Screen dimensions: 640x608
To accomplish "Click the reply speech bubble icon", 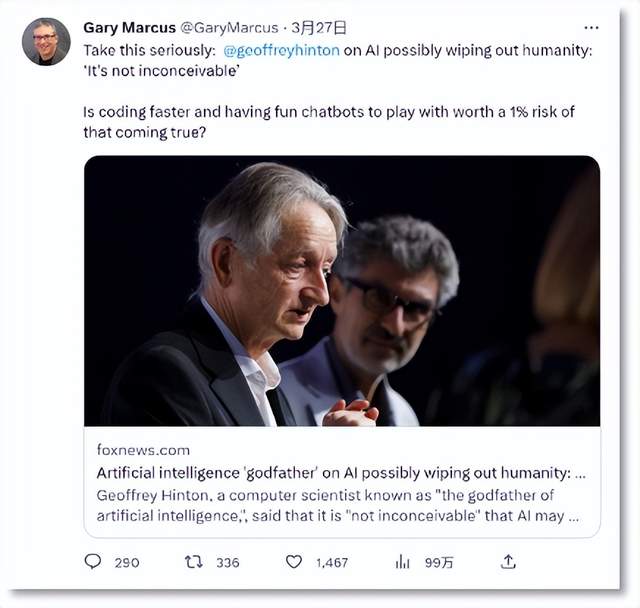I will pyautogui.click(x=93, y=562).
